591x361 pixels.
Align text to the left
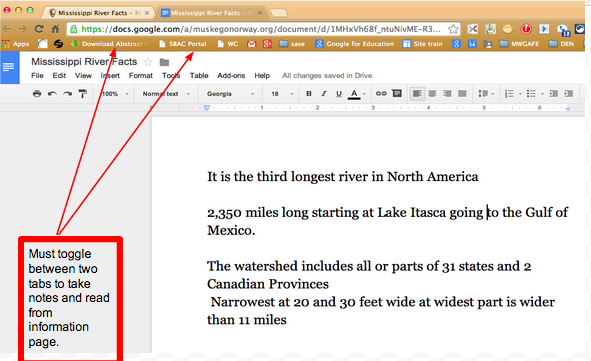(417, 93)
